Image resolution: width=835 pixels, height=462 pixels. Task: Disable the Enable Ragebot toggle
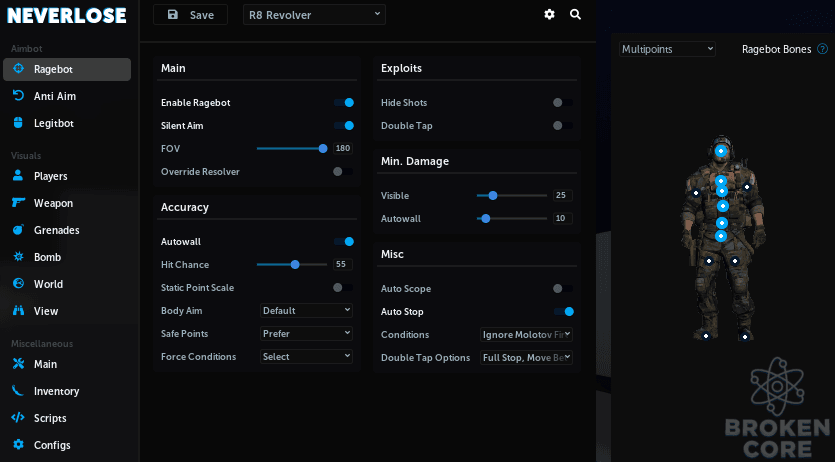[x=344, y=103]
